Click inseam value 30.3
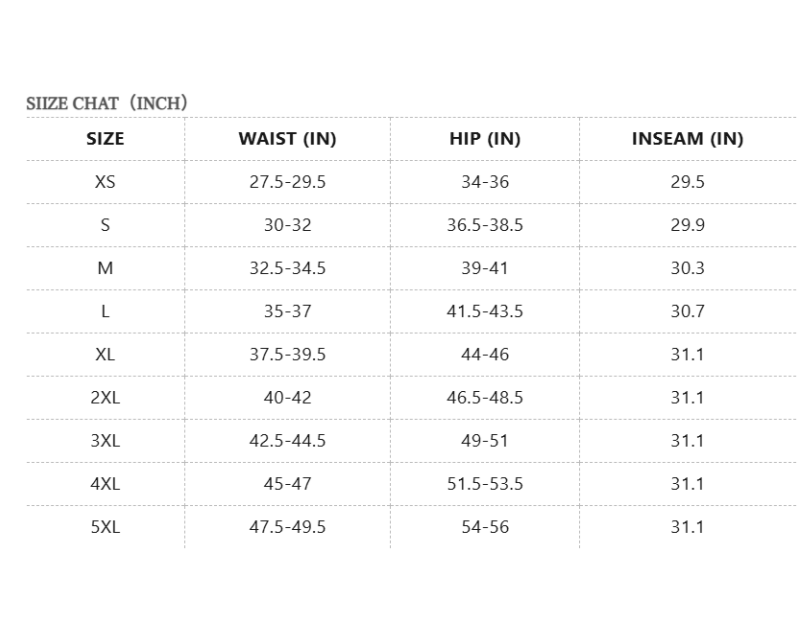The image size is (812, 644). [x=687, y=268]
